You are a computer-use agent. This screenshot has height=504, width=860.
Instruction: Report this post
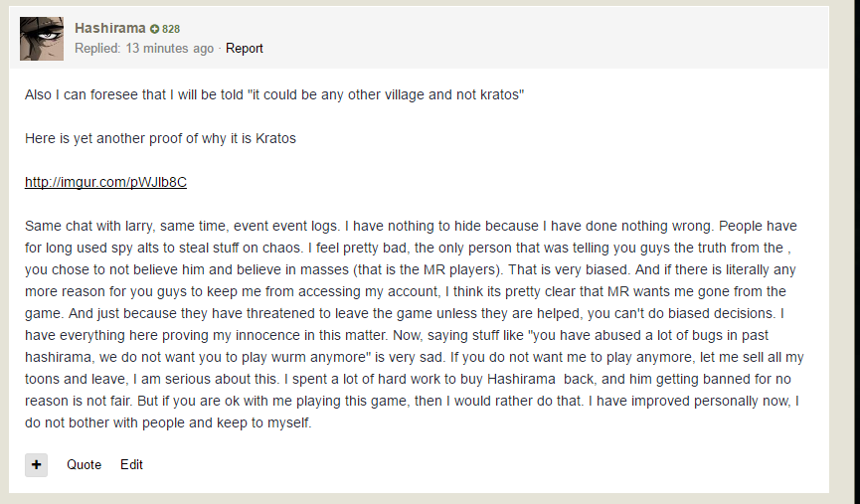tap(245, 48)
